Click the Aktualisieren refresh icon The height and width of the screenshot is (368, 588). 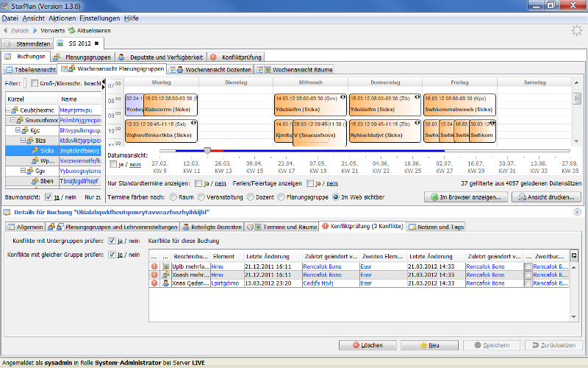[71, 30]
